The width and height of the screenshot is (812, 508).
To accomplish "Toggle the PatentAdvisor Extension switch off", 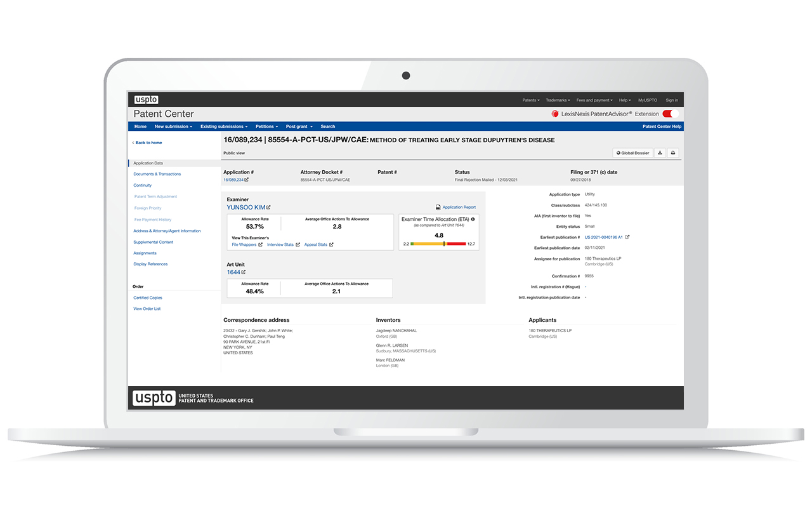I will pos(671,113).
